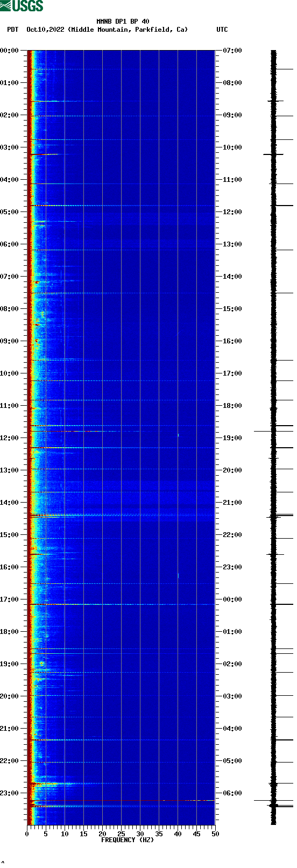Click the PDT time label 14:00
297x868 pixels.
[10, 503]
